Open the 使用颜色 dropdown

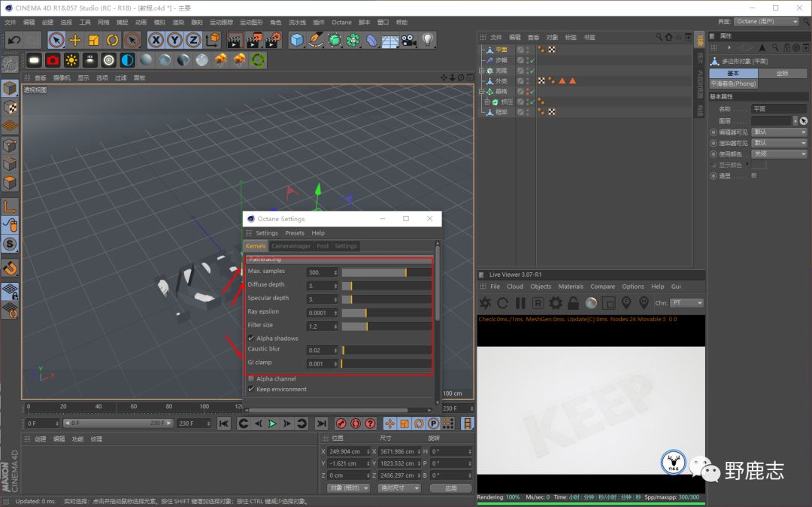coord(779,154)
